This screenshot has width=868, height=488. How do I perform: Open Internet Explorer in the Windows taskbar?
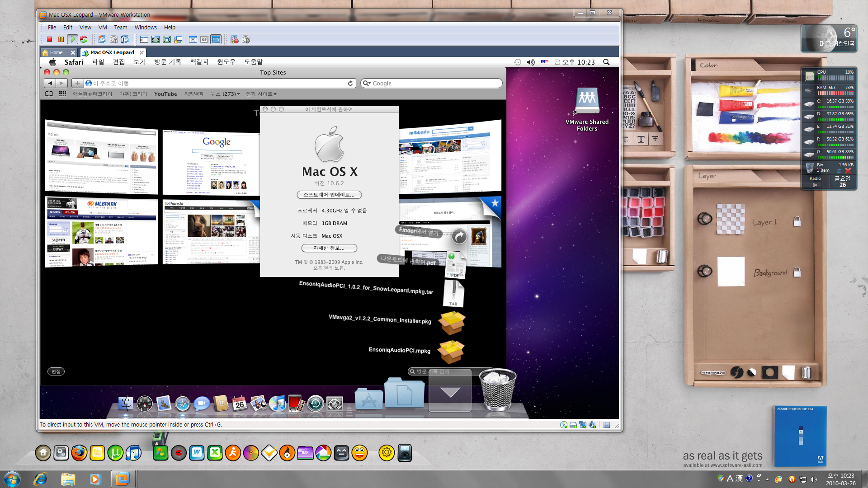tap(40, 479)
